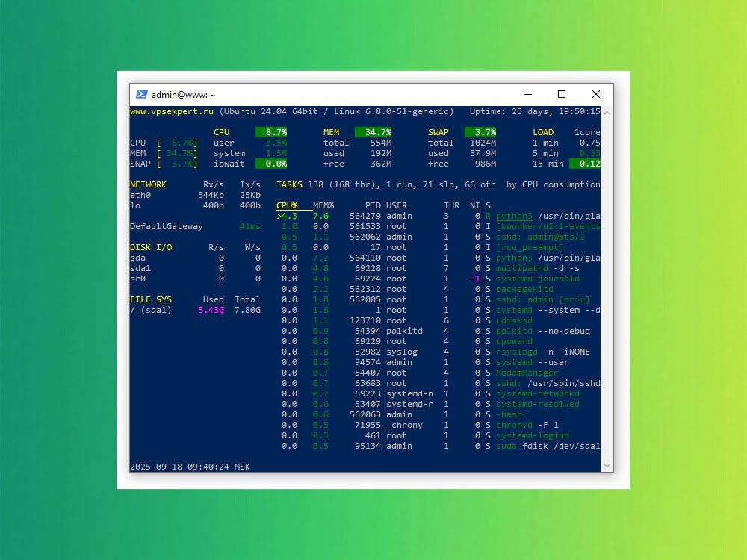
Task: Click the systemd-logind process name
Action: [533, 436]
